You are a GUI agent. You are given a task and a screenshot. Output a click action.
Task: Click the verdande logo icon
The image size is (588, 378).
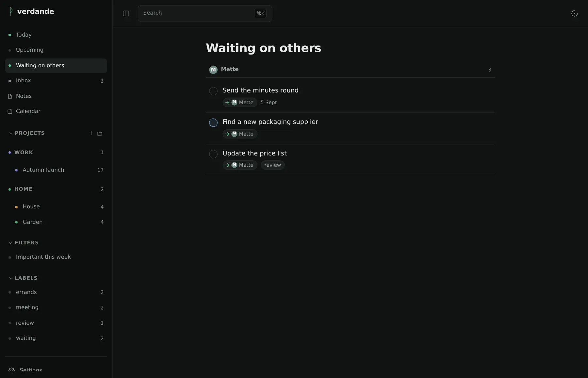11,11
